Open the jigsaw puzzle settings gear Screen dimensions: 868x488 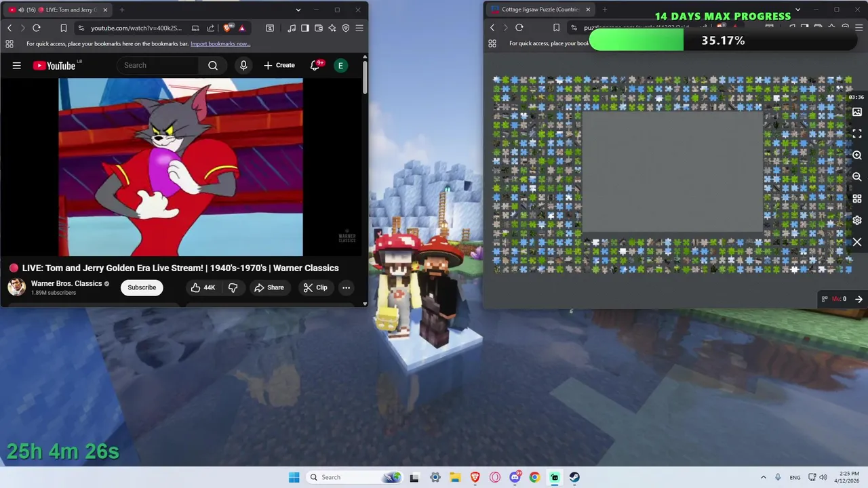point(857,220)
